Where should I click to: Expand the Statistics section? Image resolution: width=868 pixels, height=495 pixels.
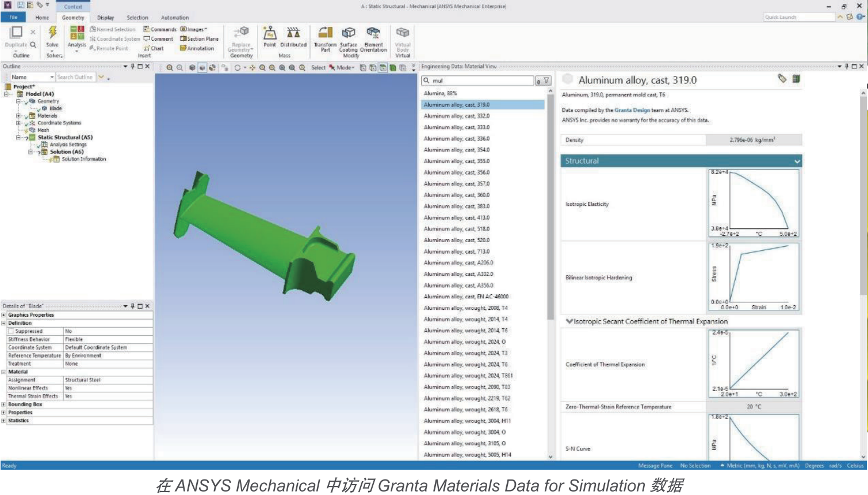[3, 420]
